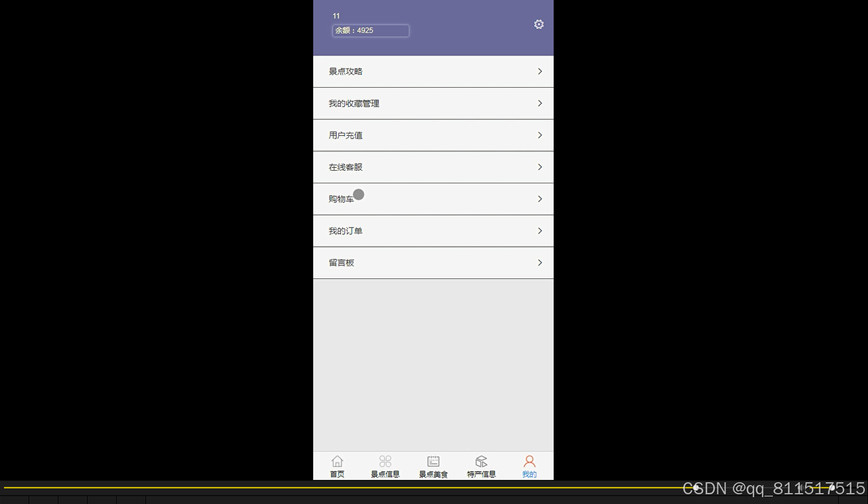868x504 pixels.
Task: Open settings via the gear icon
Action: click(539, 24)
